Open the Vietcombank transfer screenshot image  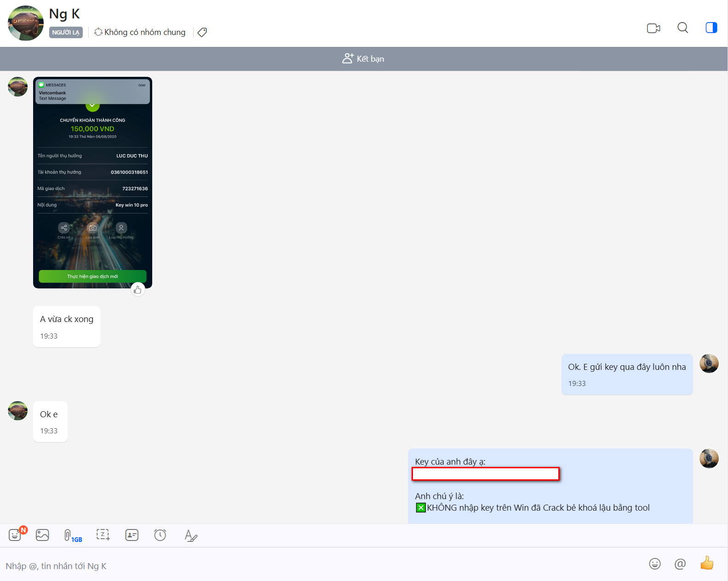point(92,183)
